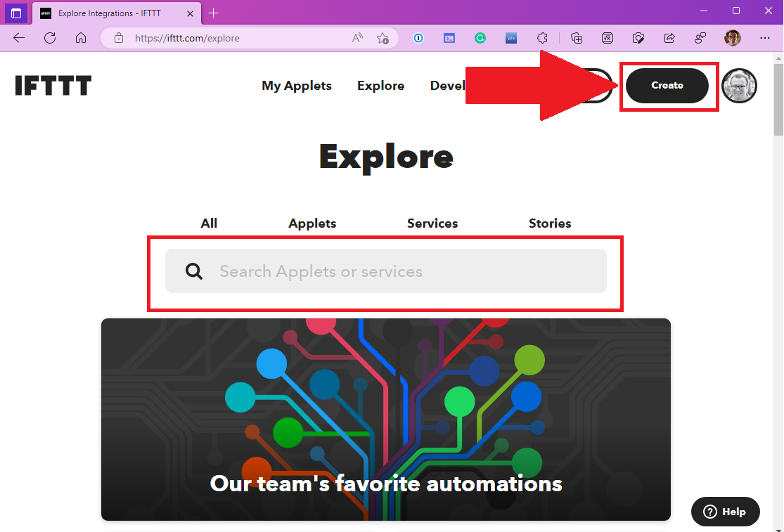This screenshot has width=784, height=532.
Task: Select the Services tab
Action: (432, 223)
